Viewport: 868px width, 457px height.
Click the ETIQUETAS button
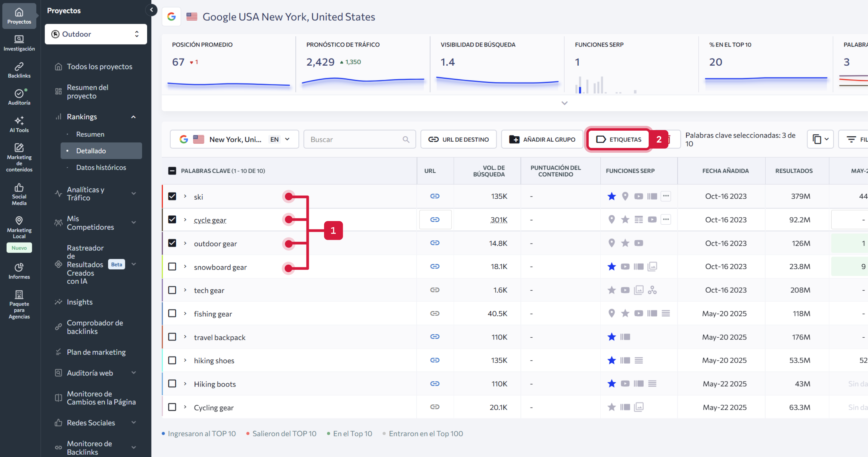click(x=619, y=139)
